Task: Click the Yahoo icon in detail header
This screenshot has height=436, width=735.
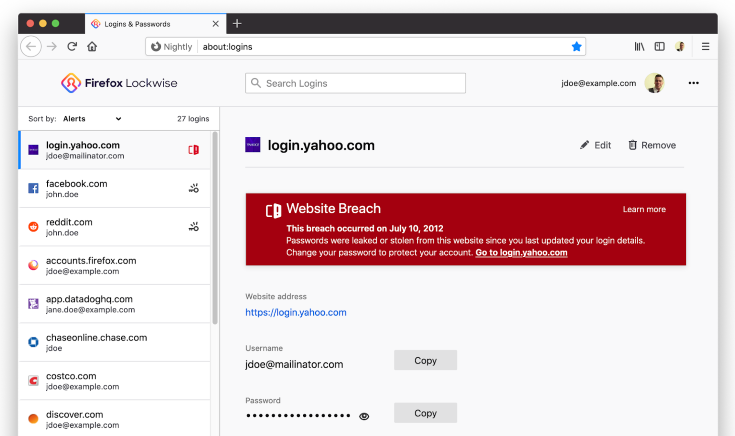Action: coord(253,145)
